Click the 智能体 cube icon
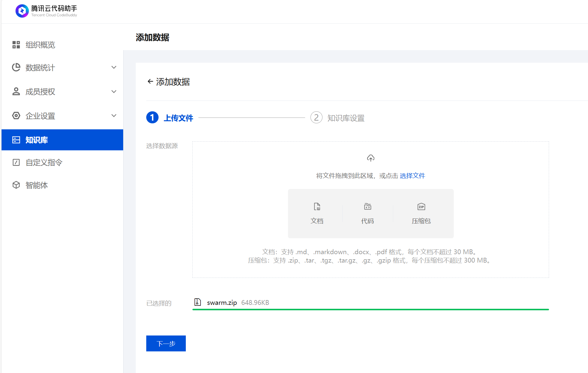The image size is (588, 373). point(16,185)
